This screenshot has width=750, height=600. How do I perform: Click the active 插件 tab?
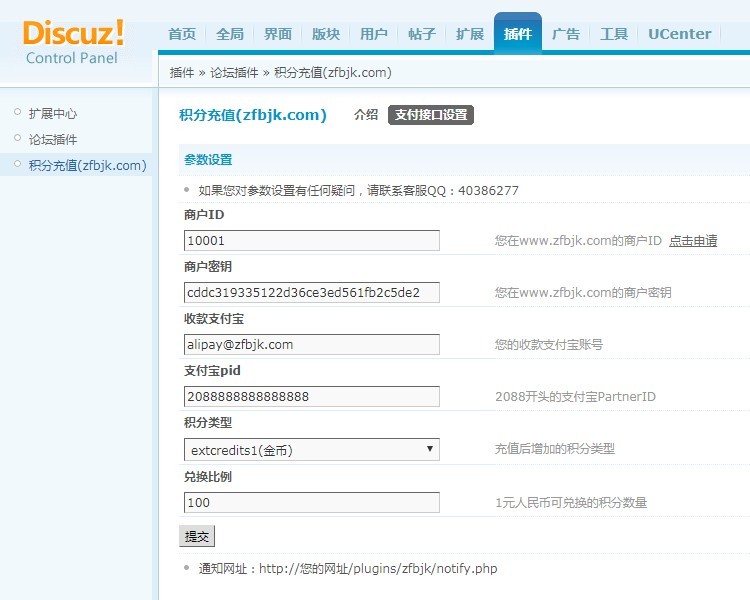point(518,33)
